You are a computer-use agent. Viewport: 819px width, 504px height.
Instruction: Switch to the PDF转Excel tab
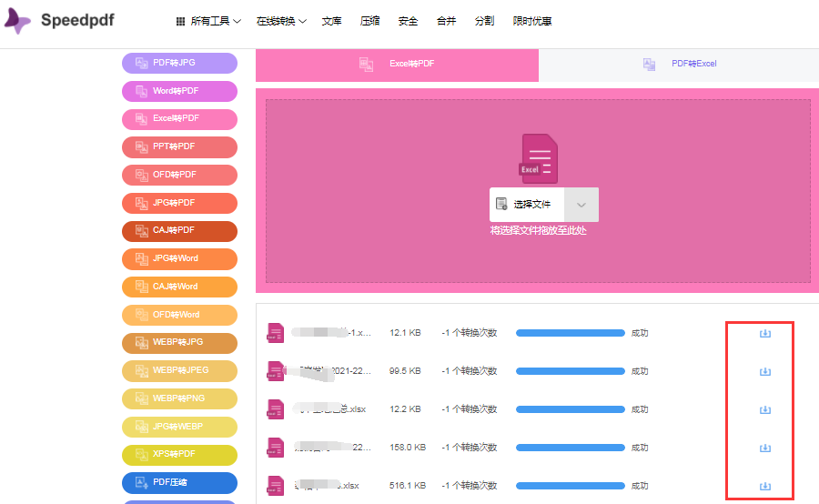[x=679, y=64]
